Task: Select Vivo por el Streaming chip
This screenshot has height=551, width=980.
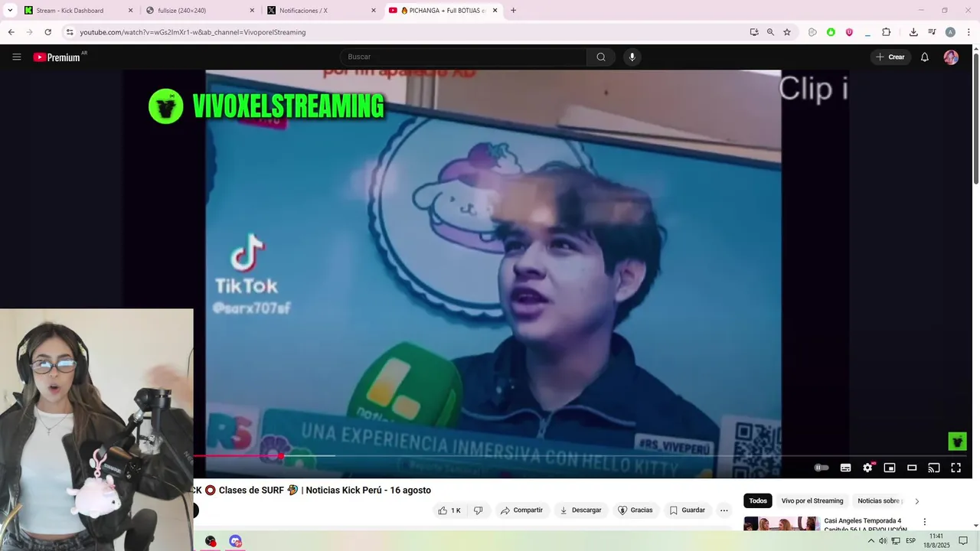Action: point(812,501)
